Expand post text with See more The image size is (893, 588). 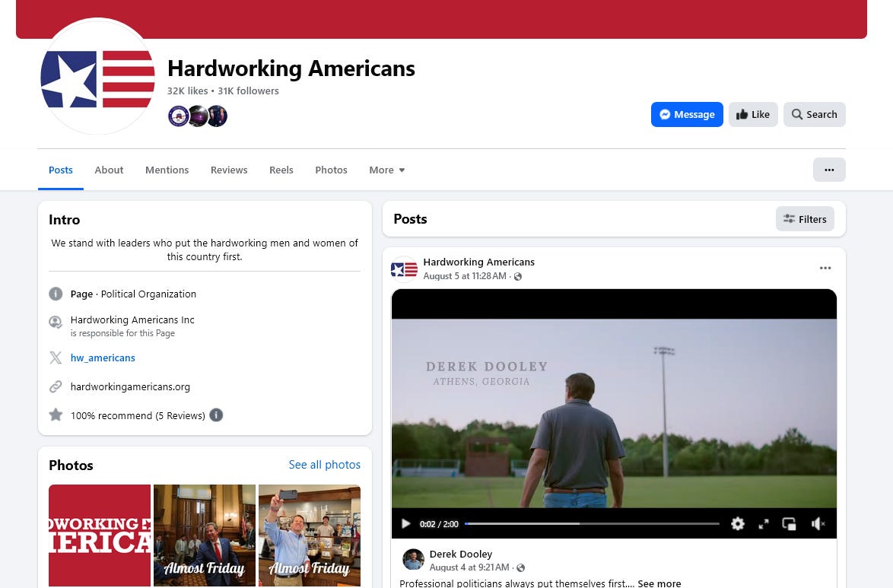tap(659, 583)
